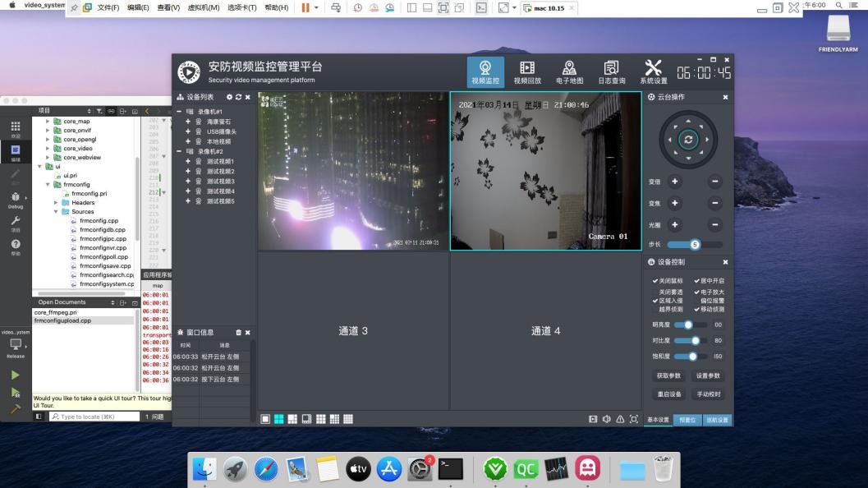Open the 虚拟机(M) menu
This screenshot has width=868, height=488.
[x=202, y=7]
